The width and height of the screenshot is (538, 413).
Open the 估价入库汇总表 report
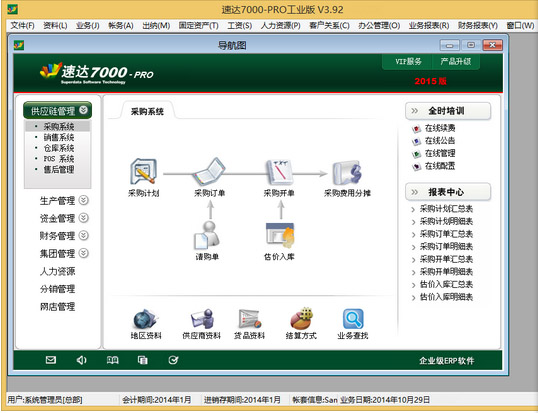pos(446,284)
